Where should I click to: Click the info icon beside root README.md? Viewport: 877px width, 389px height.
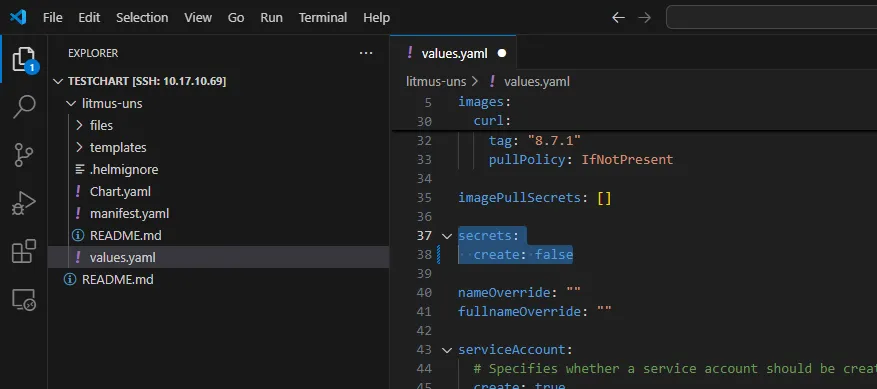[70, 279]
